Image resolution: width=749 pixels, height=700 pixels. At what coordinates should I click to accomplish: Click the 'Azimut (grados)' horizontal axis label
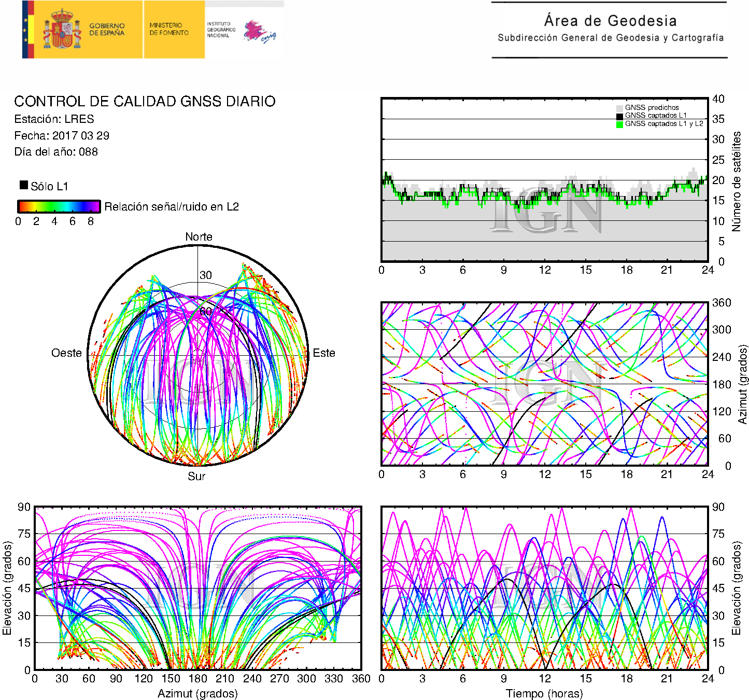(x=197, y=693)
